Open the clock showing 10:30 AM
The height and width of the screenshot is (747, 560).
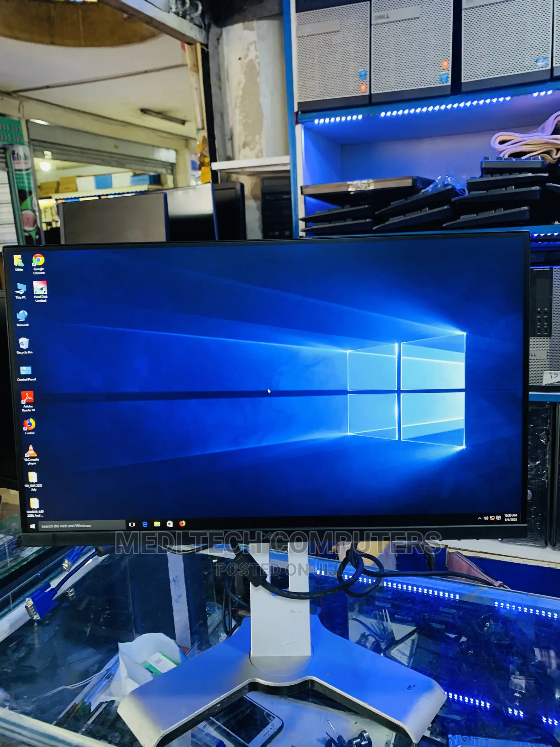click(x=511, y=517)
